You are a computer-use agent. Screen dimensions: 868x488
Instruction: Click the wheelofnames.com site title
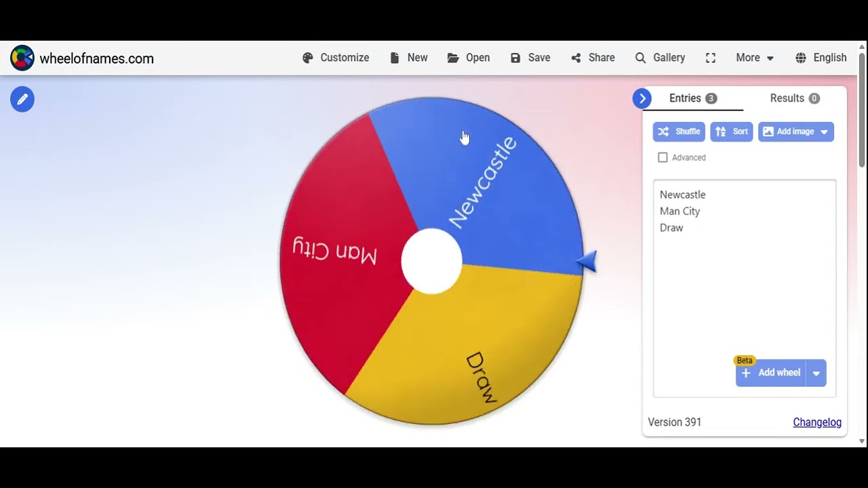(x=97, y=59)
